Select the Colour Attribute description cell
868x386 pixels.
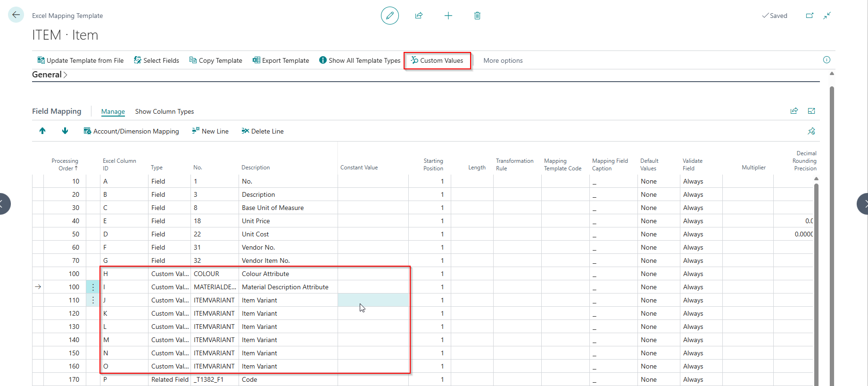(x=288, y=274)
